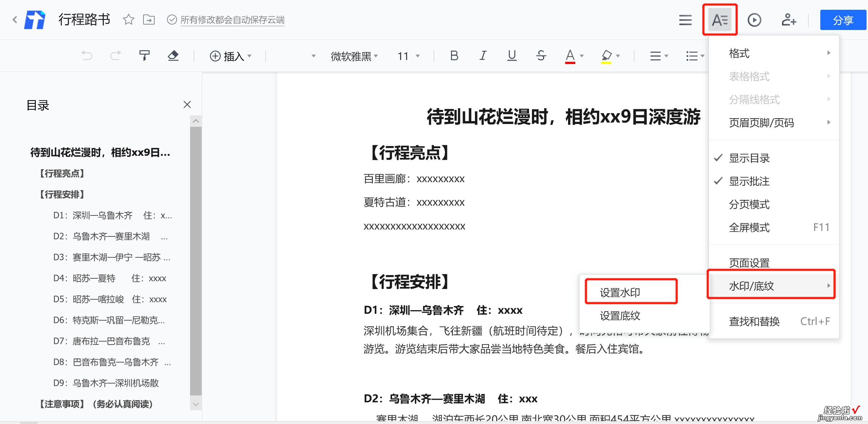This screenshot has width=868, height=424.
Task: Expand the 格式 submenu
Action: point(774,53)
